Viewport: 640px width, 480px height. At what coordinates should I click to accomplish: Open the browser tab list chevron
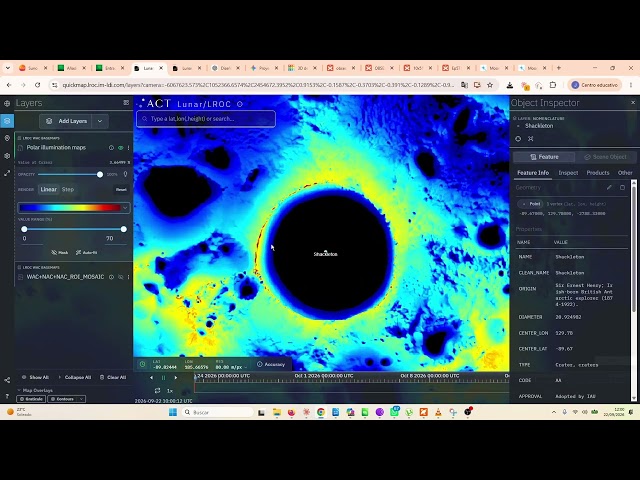coord(8,68)
